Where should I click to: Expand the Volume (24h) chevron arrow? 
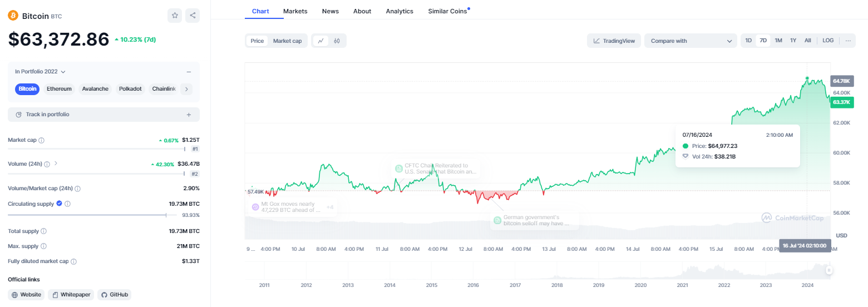pos(56,164)
